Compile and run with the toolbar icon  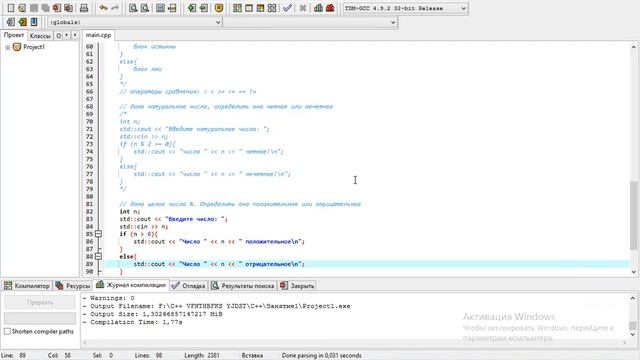260,8
